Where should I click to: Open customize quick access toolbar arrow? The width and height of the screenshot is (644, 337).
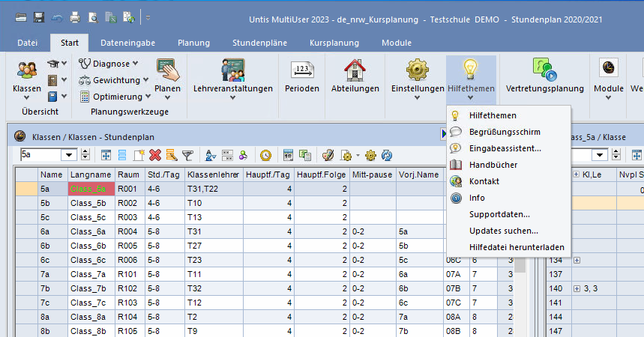(x=148, y=18)
